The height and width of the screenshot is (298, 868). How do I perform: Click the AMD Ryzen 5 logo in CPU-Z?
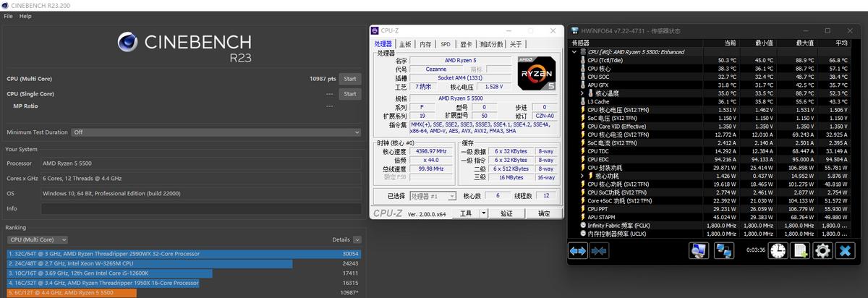[x=536, y=72]
